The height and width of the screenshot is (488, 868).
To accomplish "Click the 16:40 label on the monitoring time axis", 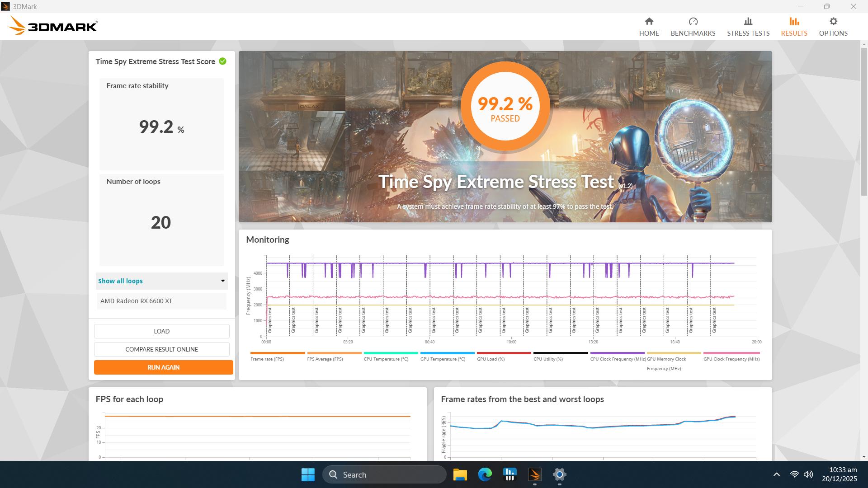I will 675,342.
